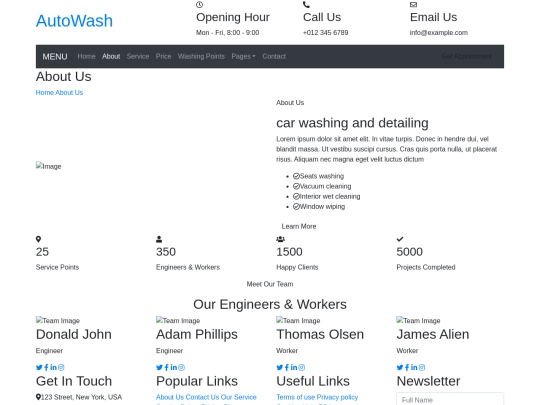
Task: Open Our Service link under Popular Links
Action: (239, 397)
